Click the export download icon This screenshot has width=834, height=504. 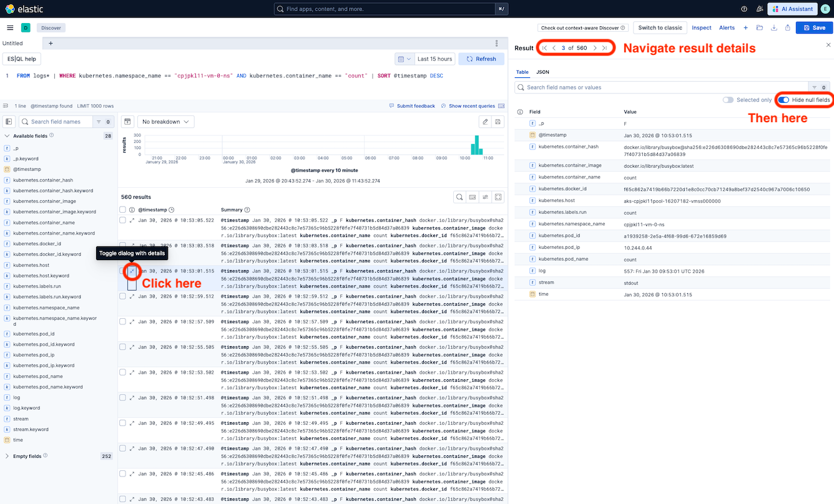tap(774, 27)
